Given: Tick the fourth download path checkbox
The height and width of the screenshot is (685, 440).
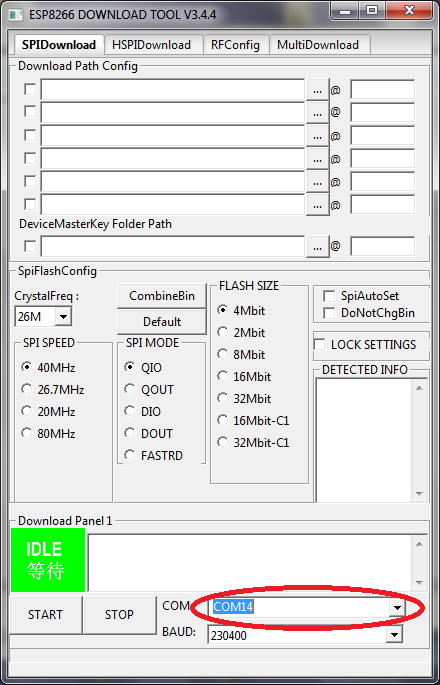Looking at the screenshot, I should [x=30, y=158].
